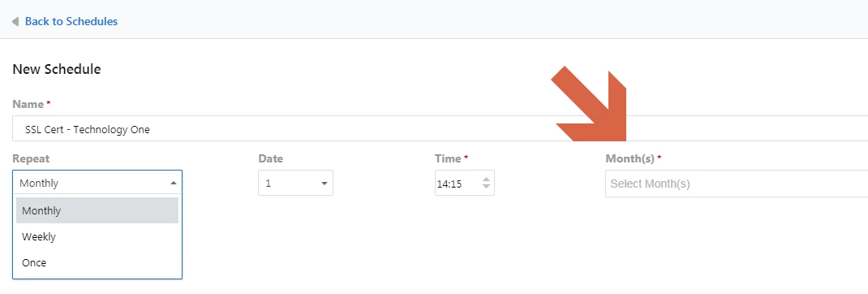Collapse the Repeat dropdown using its arrow
The width and height of the screenshot is (868, 294).
click(174, 183)
